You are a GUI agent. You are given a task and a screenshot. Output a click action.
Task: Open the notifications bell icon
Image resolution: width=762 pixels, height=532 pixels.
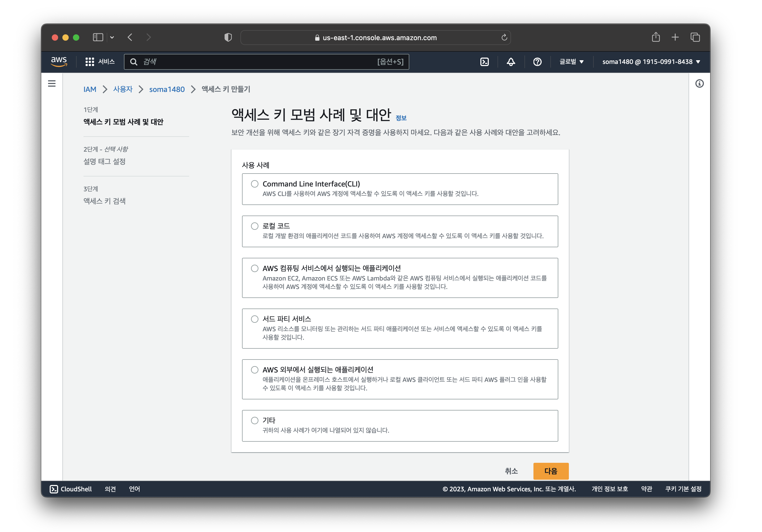click(x=511, y=62)
